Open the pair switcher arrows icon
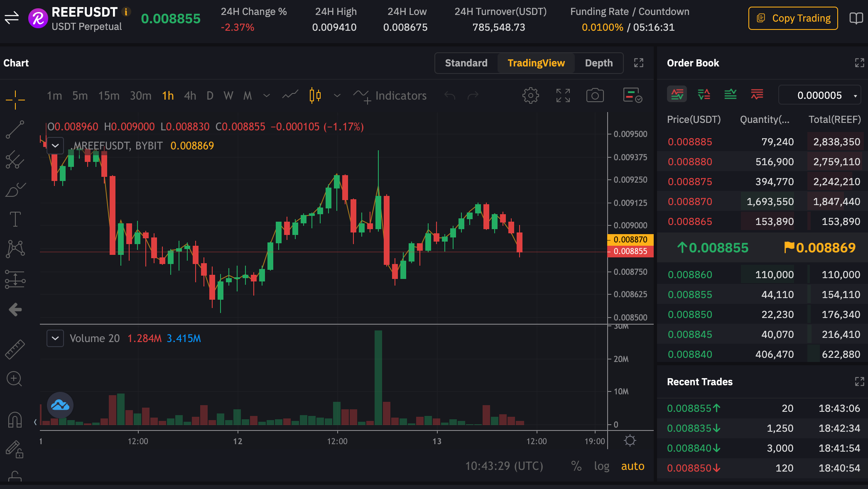This screenshot has width=868, height=489. pyautogui.click(x=12, y=18)
